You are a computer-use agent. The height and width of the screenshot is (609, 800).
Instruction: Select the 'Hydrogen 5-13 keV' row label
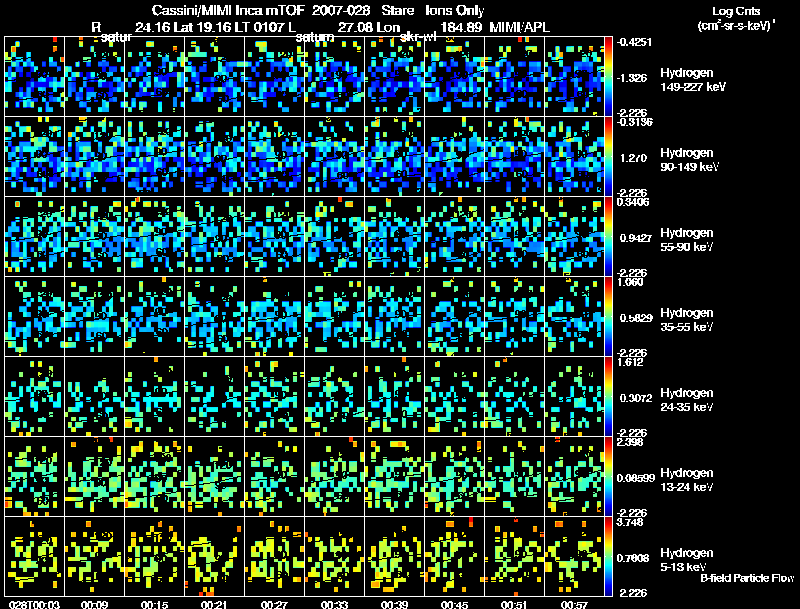687,560
